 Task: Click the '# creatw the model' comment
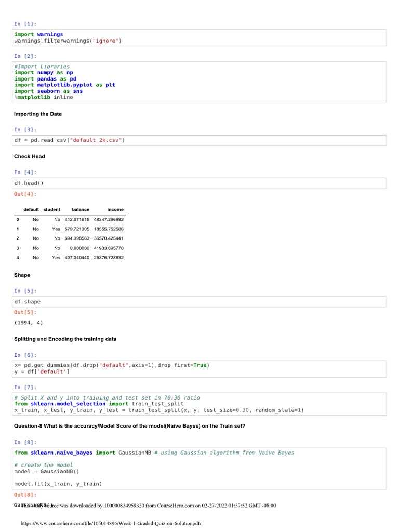[x=44, y=465]
